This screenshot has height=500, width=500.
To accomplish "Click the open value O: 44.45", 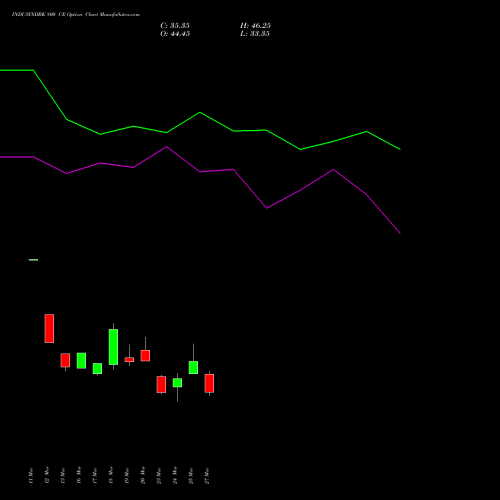I will click(175, 34).
